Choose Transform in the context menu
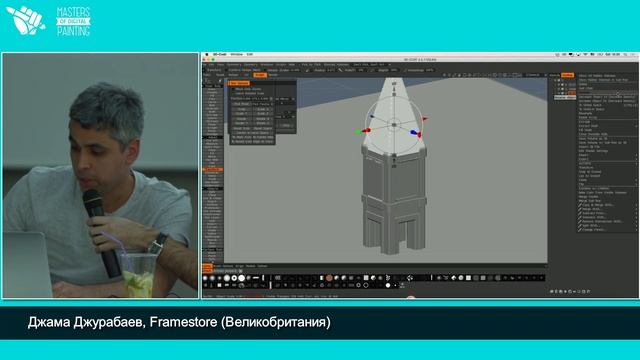Image resolution: width=640 pixels, height=360 pixels. tap(586, 167)
